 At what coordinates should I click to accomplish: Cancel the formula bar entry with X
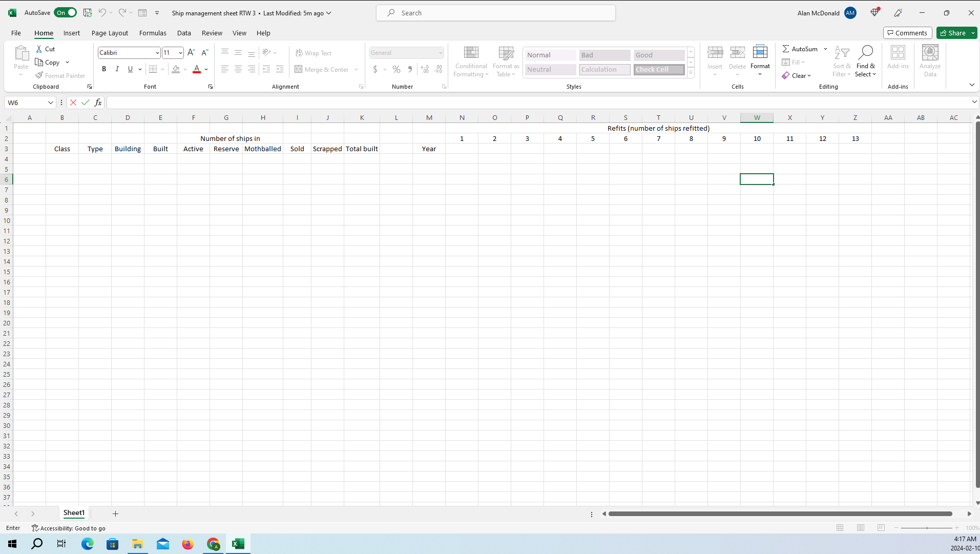click(x=73, y=102)
